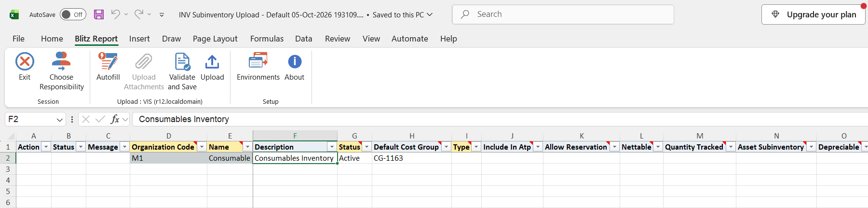Image resolution: width=868 pixels, height=208 pixels.
Task: Open the Message column filter
Action: [x=124, y=147]
